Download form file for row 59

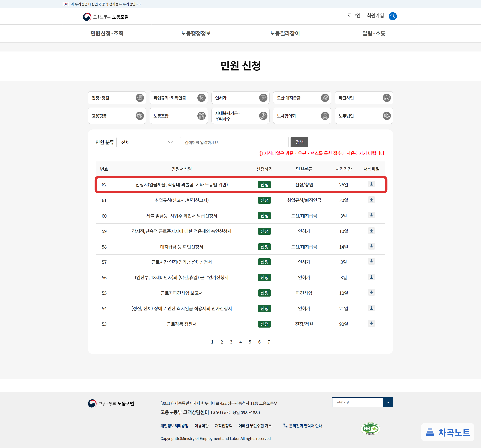tap(371, 231)
